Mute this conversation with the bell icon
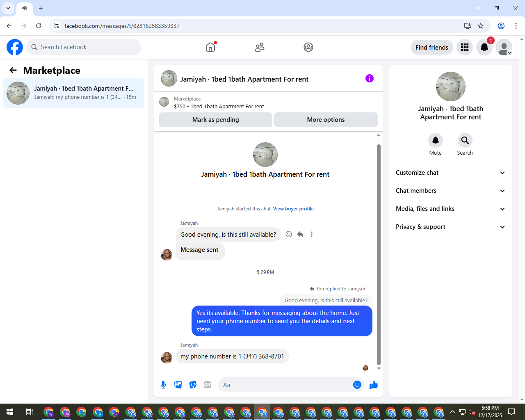Image resolution: width=525 pixels, height=420 pixels. pos(436,140)
